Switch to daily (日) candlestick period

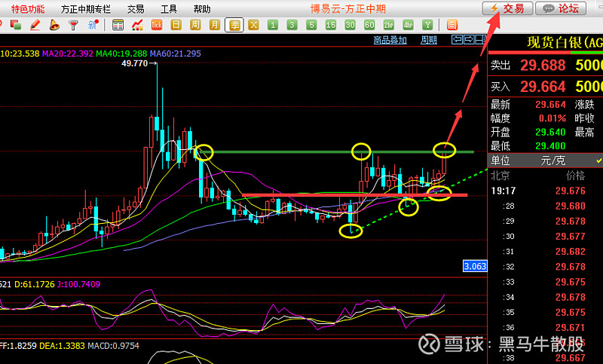click(176, 25)
